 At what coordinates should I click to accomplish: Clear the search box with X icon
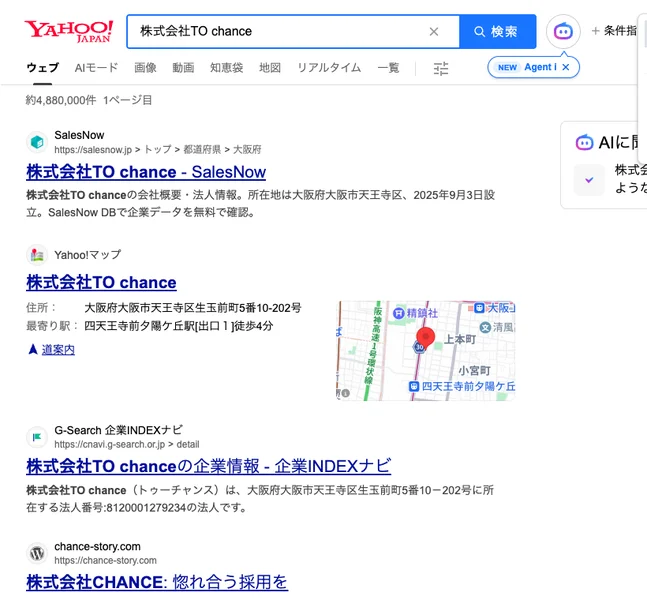tap(434, 31)
